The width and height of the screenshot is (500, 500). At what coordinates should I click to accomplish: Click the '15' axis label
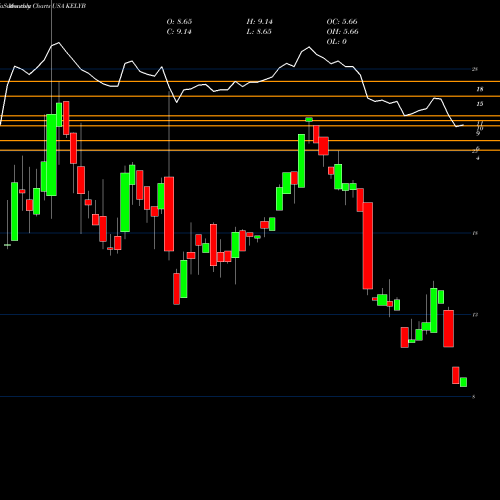[480, 104]
